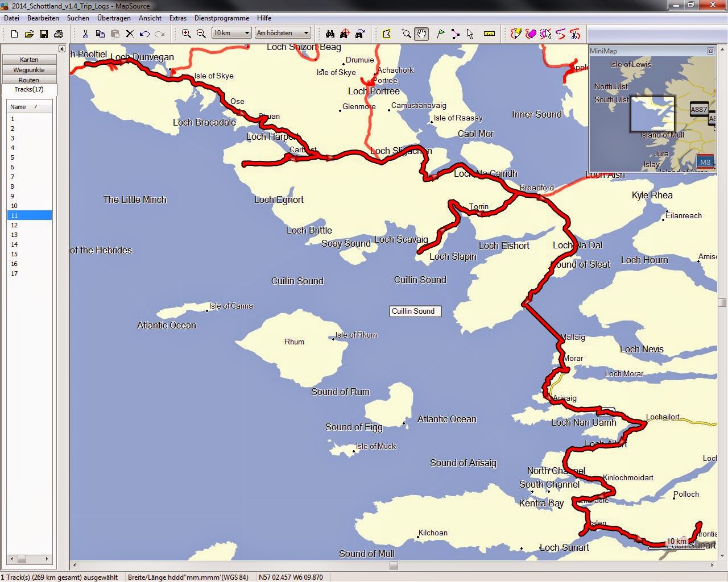Viewport: 728px width, 582px height.
Task: Select the Distance ruler tool
Action: point(489,34)
